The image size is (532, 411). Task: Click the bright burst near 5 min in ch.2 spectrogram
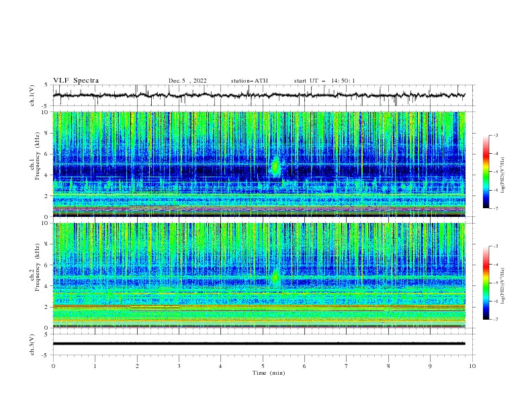pyautogui.click(x=275, y=277)
